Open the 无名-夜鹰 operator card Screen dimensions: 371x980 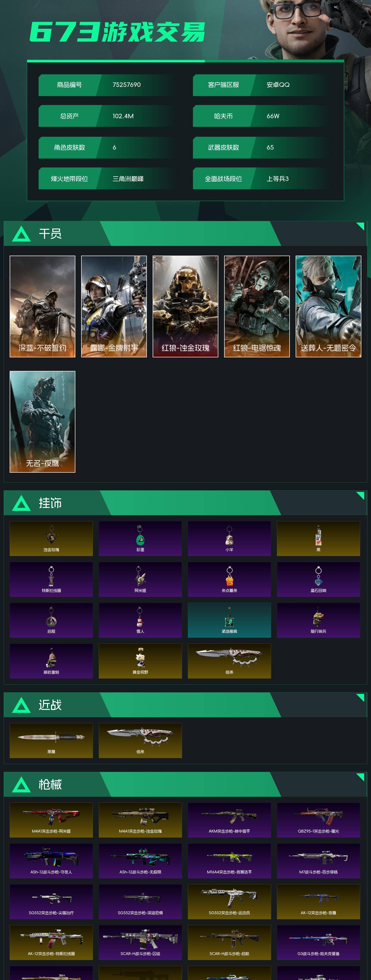43,422
